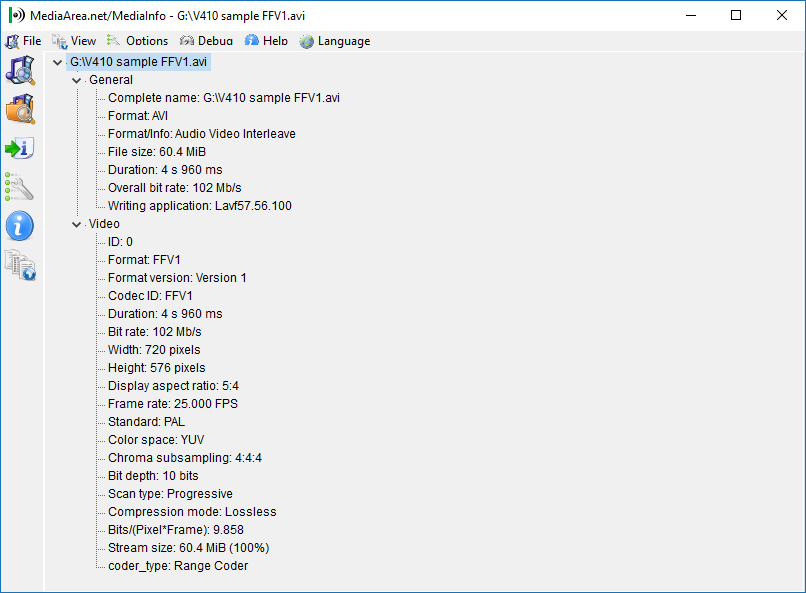The image size is (806, 593).
Task: Select 'Writing application: Lavf57.56.100' row
Action: [199, 206]
